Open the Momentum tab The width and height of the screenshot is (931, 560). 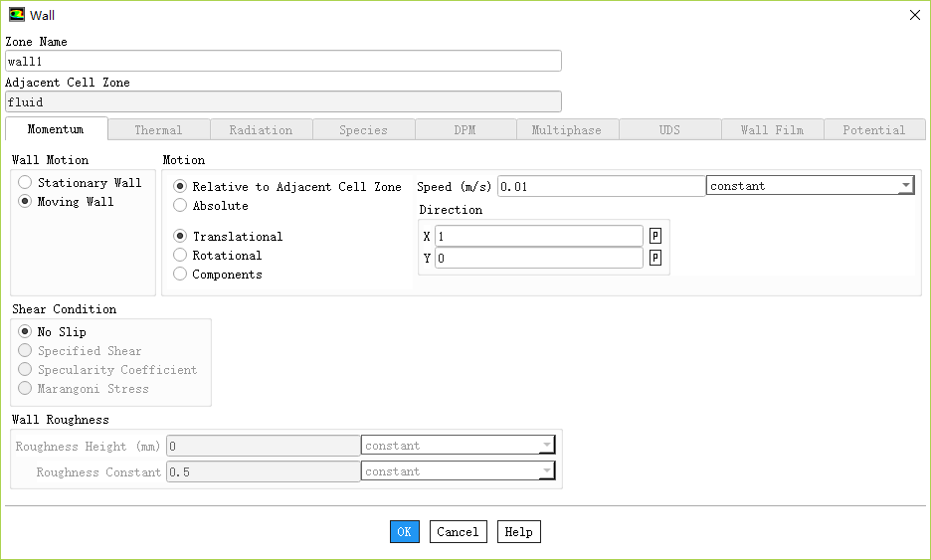56,129
